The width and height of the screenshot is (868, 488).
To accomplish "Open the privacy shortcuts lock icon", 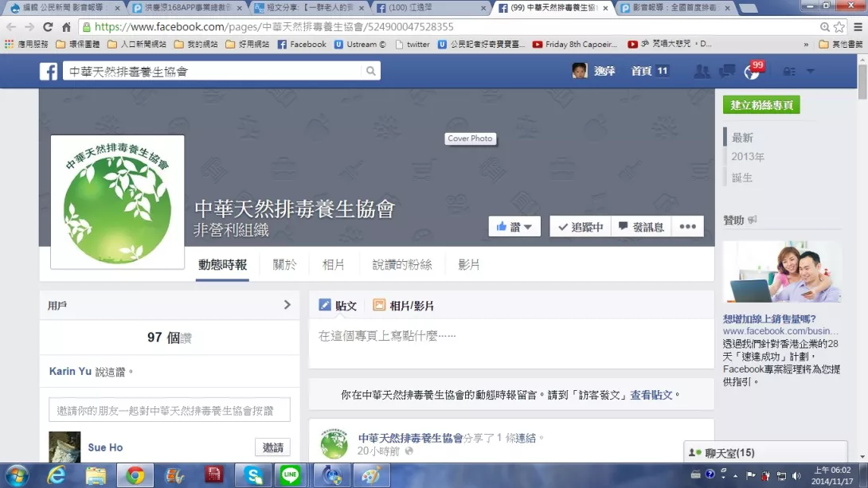I will coord(789,72).
